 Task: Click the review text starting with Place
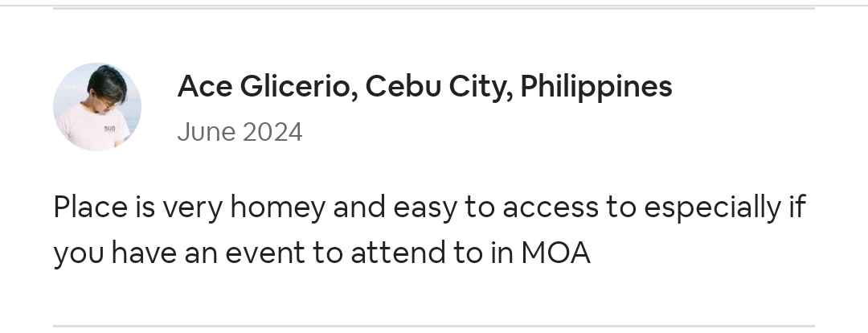point(429,230)
